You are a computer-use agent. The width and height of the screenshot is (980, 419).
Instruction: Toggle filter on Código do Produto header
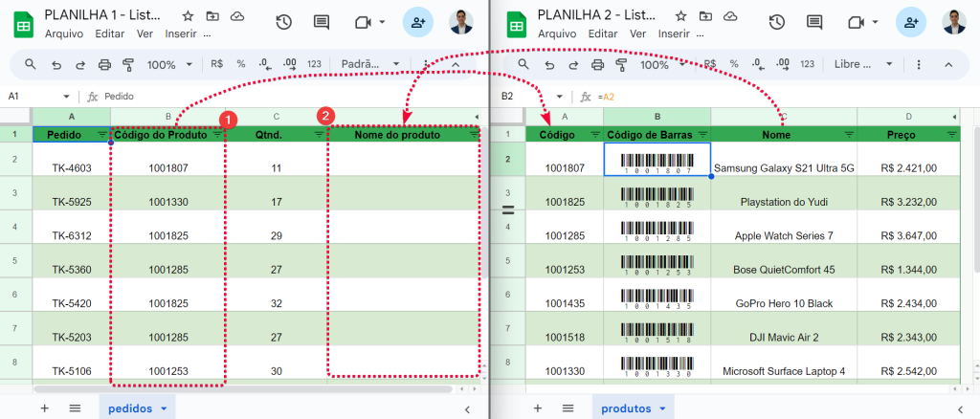[217, 134]
